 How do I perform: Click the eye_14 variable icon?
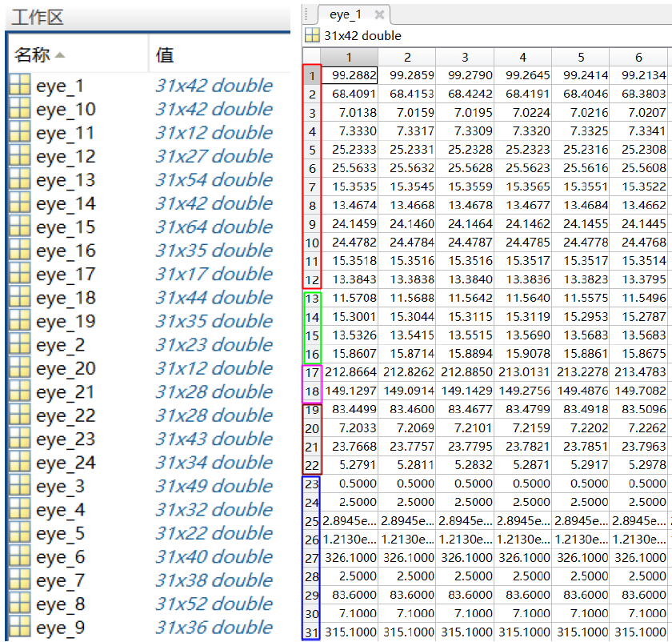click(20, 202)
